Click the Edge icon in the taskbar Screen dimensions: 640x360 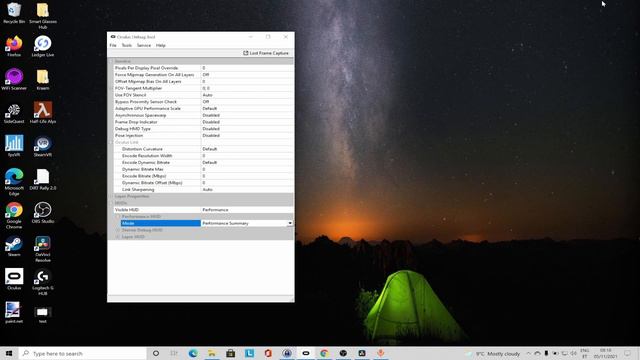click(193, 353)
